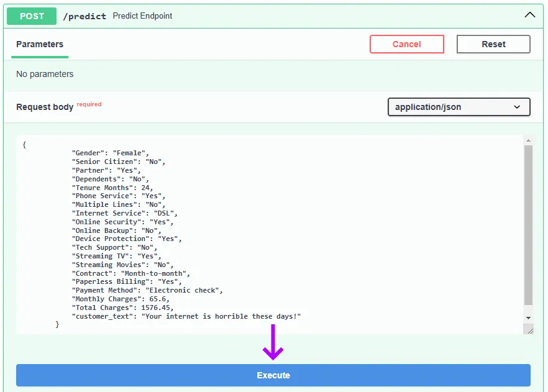The width and height of the screenshot is (548, 392).
Task: Click the Predict Endpoint summary text
Action: click(x=142, y=16)
